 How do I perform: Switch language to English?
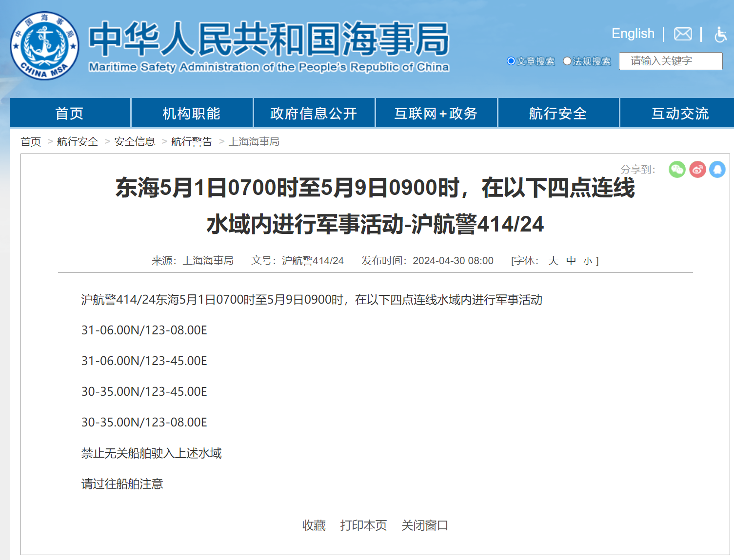point(633,34)
